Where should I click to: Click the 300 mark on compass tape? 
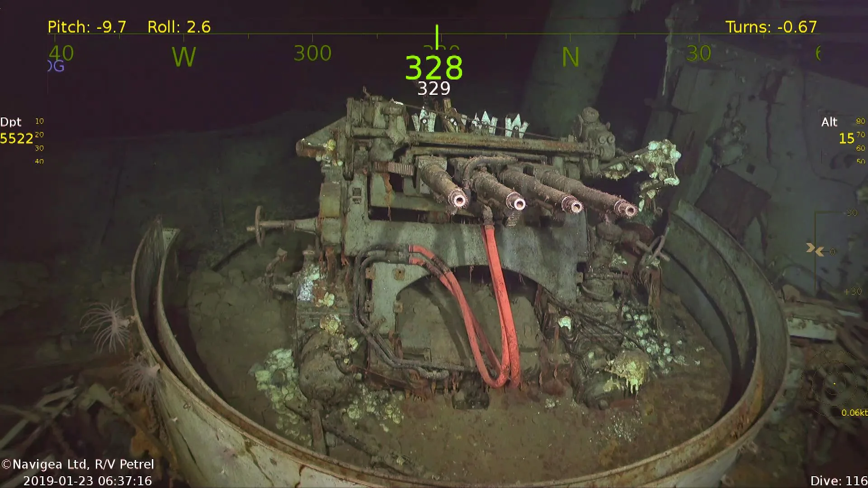pos(312,54)
